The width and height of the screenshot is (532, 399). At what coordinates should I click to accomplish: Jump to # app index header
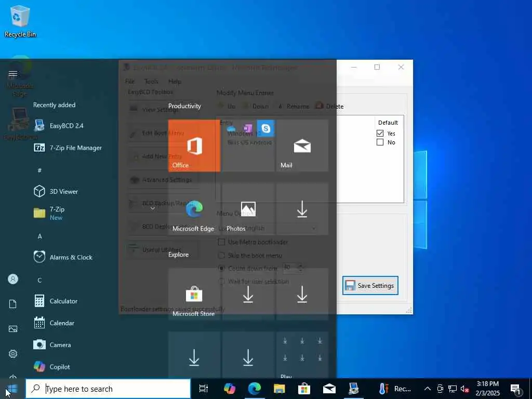click(39, 170)
